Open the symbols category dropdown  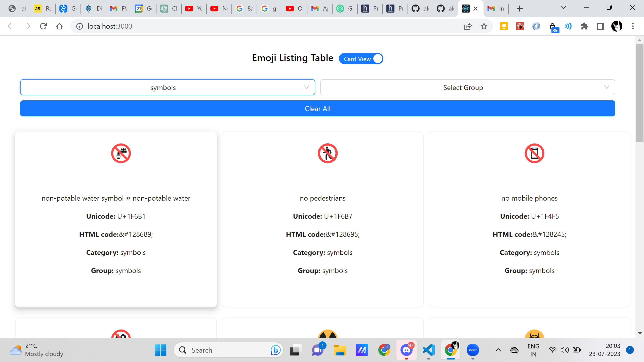click(x=168, y=87)
